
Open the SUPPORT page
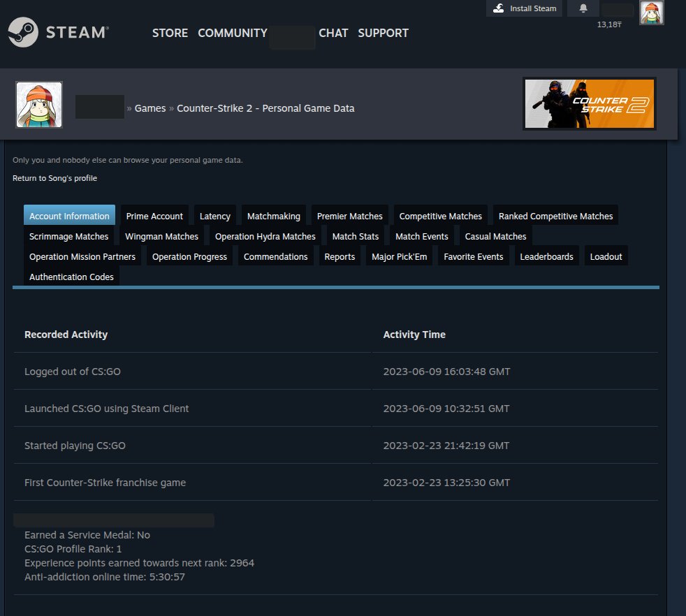(x=383, y=33)
